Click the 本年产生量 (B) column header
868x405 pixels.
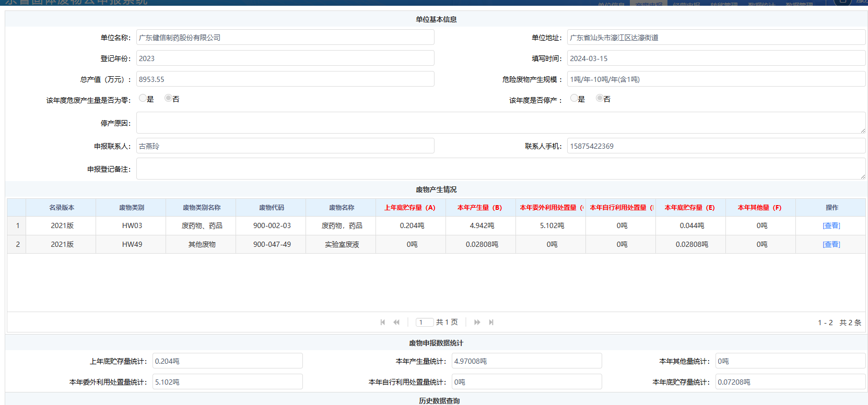point(480,208)
